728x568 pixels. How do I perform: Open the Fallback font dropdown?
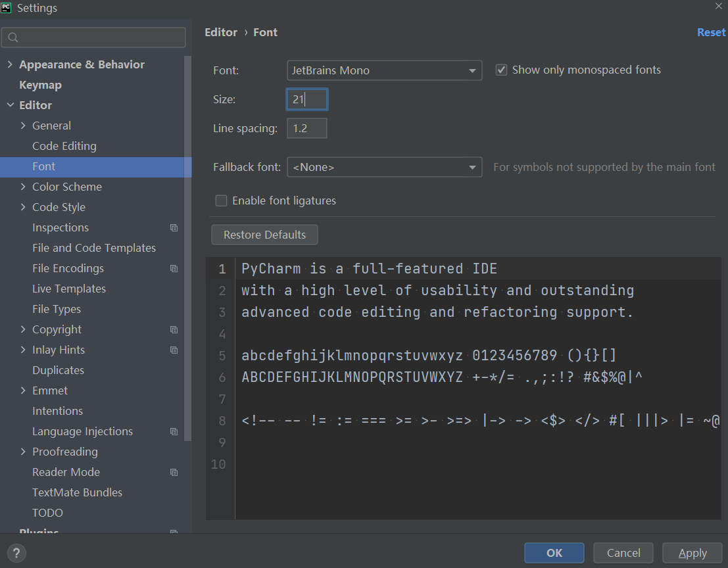[385, 167]
